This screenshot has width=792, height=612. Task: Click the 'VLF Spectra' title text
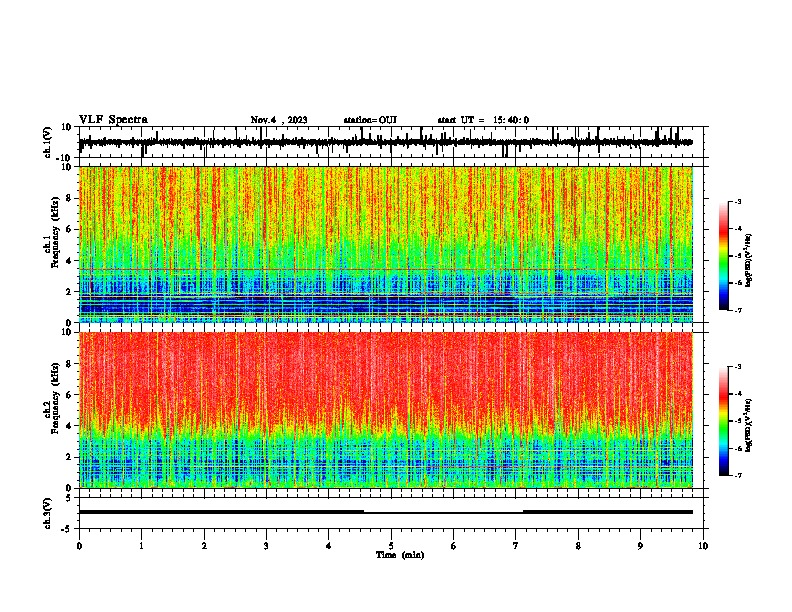click(x=113, y=120)
